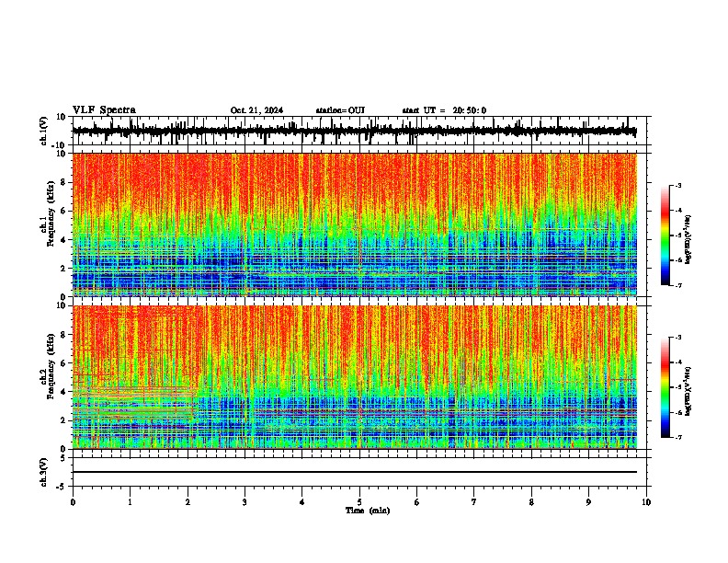Click time axis tick label '4'
The width and height of the screenshot is (728, 563).
pos(302,502)
